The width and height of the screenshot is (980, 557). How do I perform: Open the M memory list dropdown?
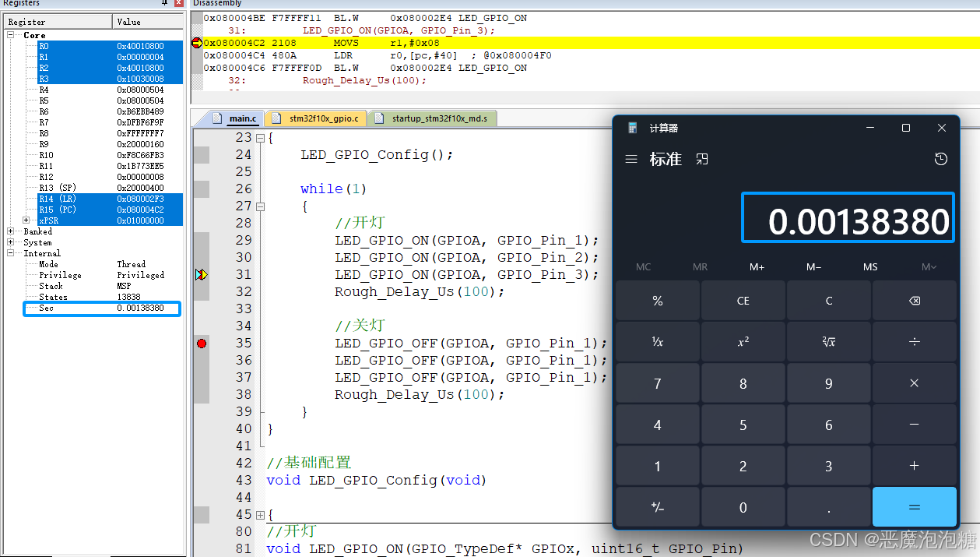[x=929, y=267]
